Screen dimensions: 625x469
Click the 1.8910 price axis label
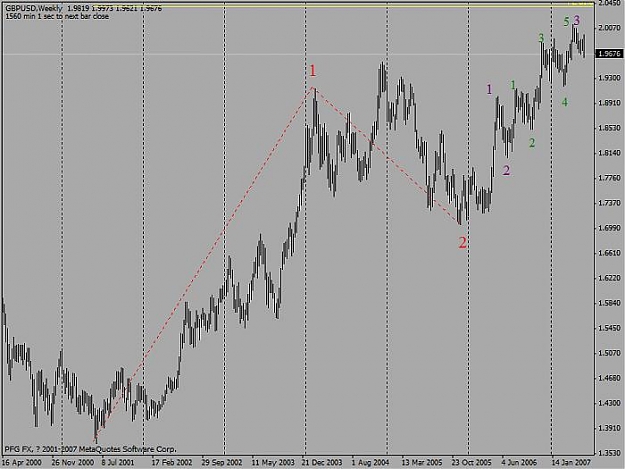point(610,103)
